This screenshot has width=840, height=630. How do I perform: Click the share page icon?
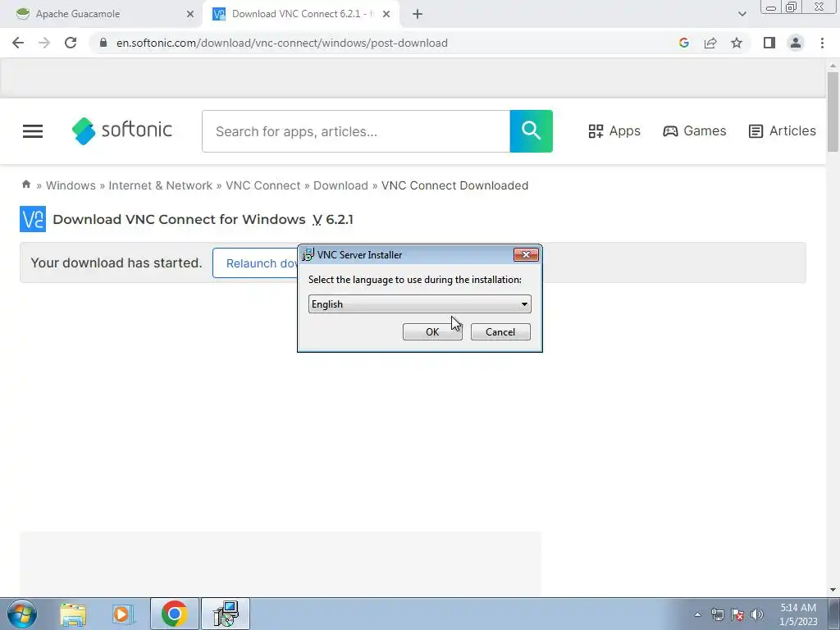(x=710, y=43)
